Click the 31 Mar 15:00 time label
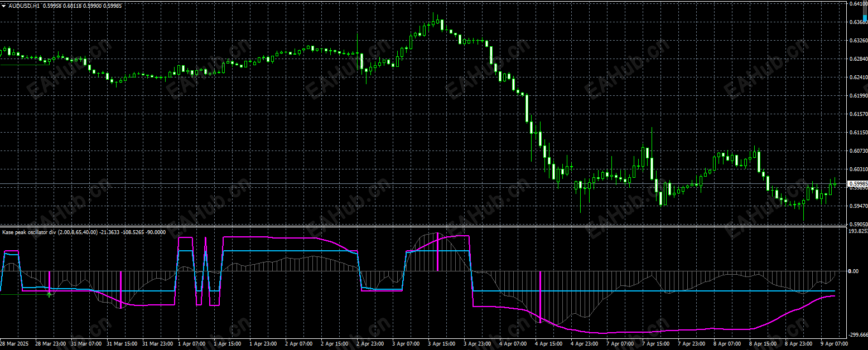The width and height of the screenshot is (868, 350). (122, 344)
